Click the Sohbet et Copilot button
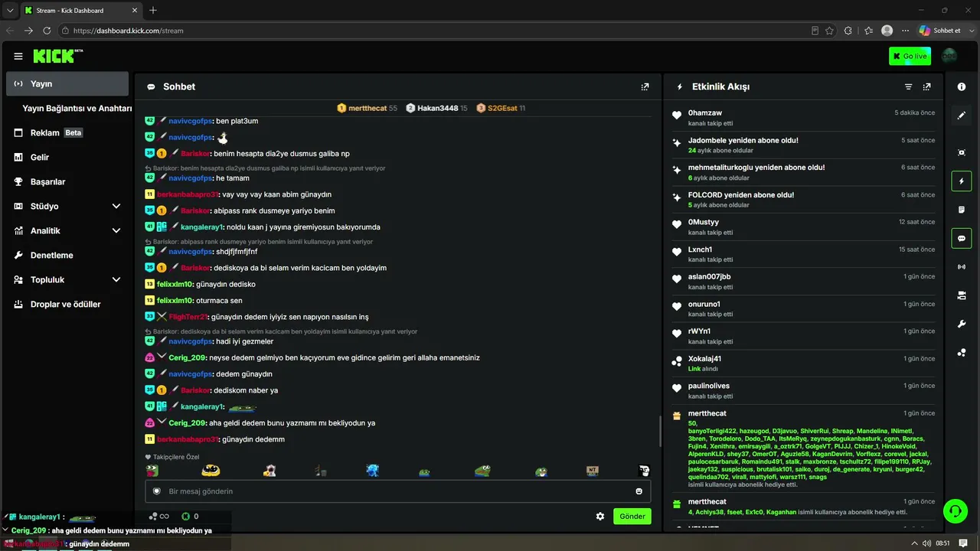The image size is (980, 551). 939,31
